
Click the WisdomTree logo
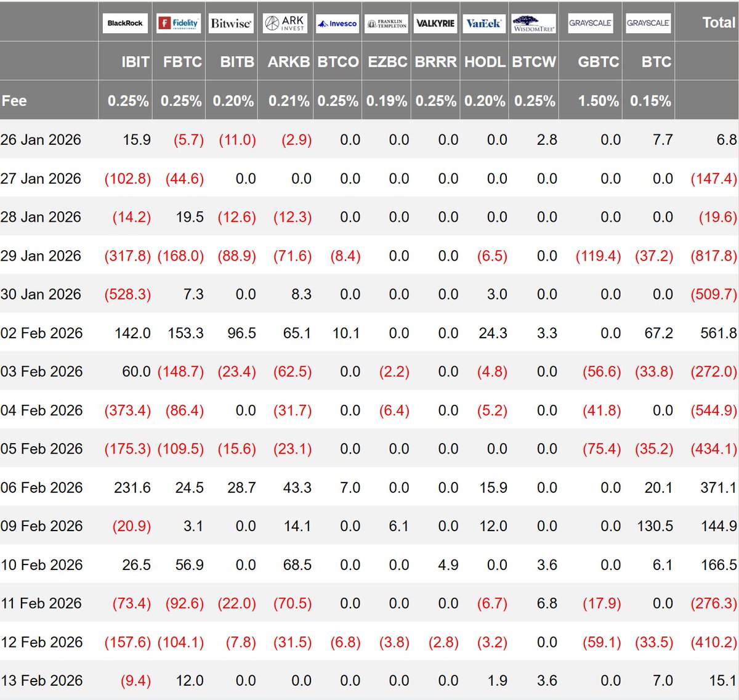(534, 23)
